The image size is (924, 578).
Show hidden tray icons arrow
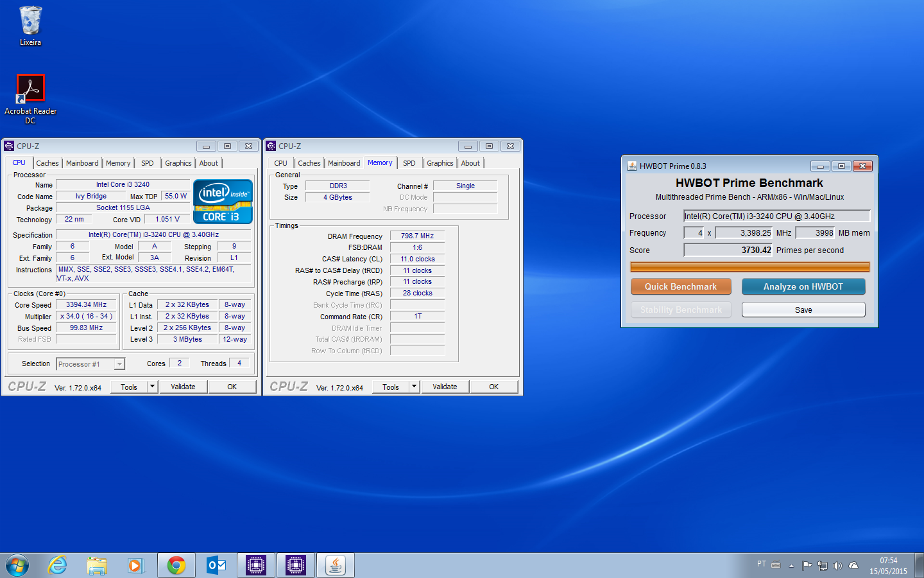792,566
